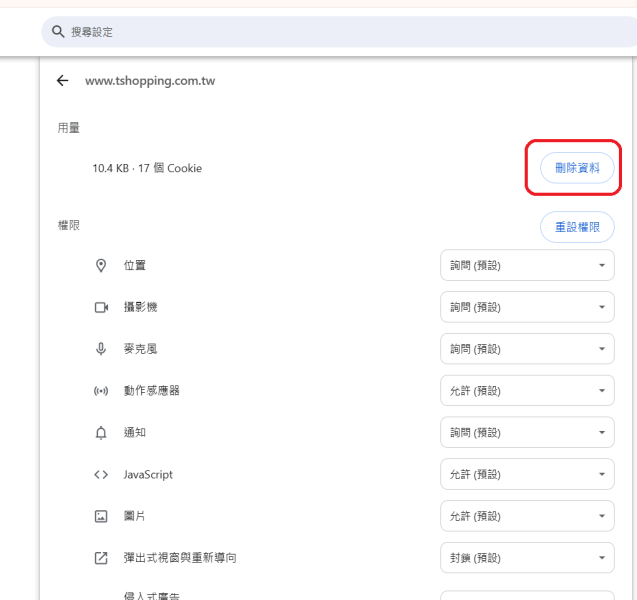Click the JavaScript permission label
The height and width of the screenshot is (600, 637).
pos(148,474)
